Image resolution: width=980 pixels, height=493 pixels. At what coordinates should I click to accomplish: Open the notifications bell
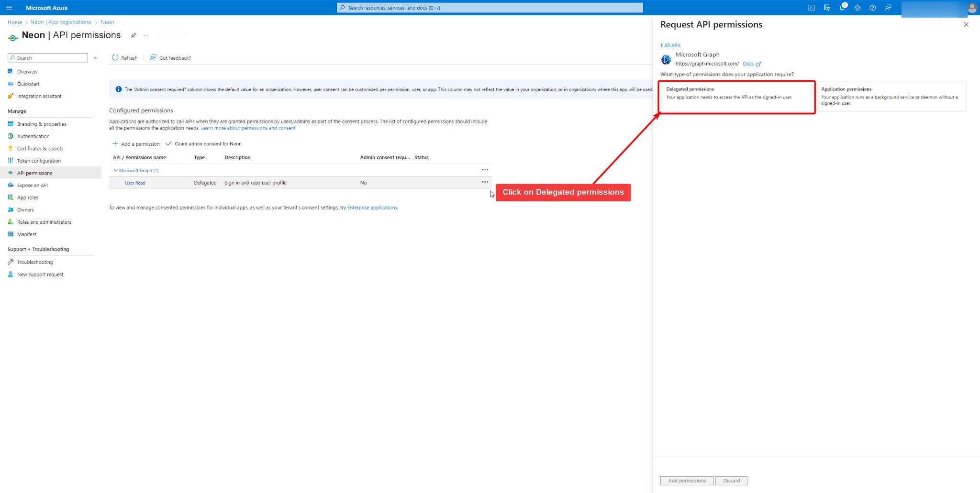click(842, 8)
